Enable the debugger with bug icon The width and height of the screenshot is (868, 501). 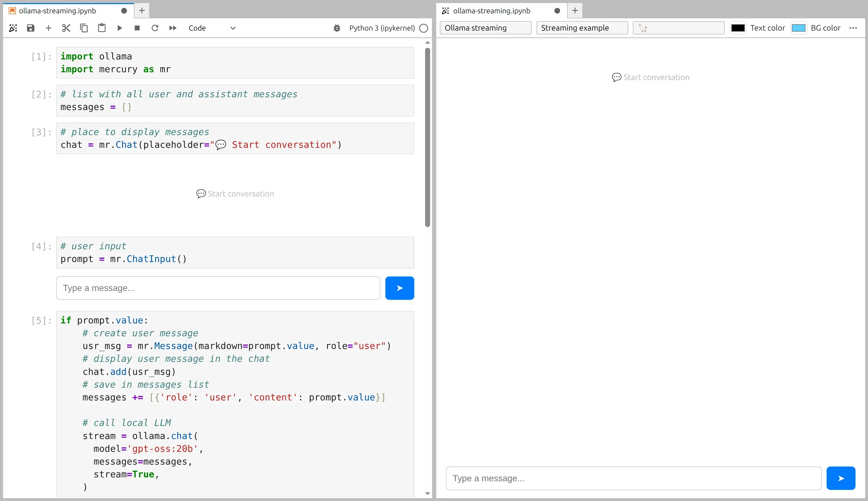tap(336, 28)
